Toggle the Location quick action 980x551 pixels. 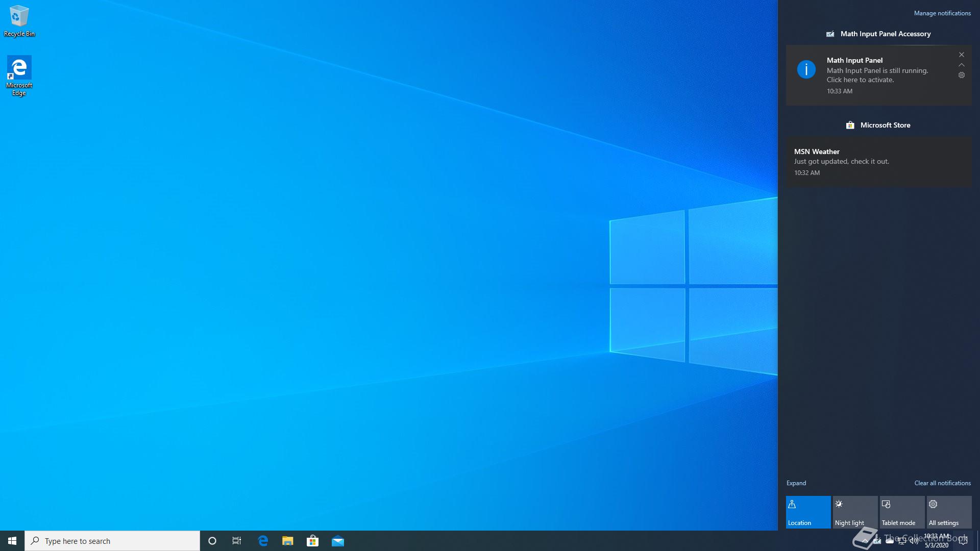(808, 512)
